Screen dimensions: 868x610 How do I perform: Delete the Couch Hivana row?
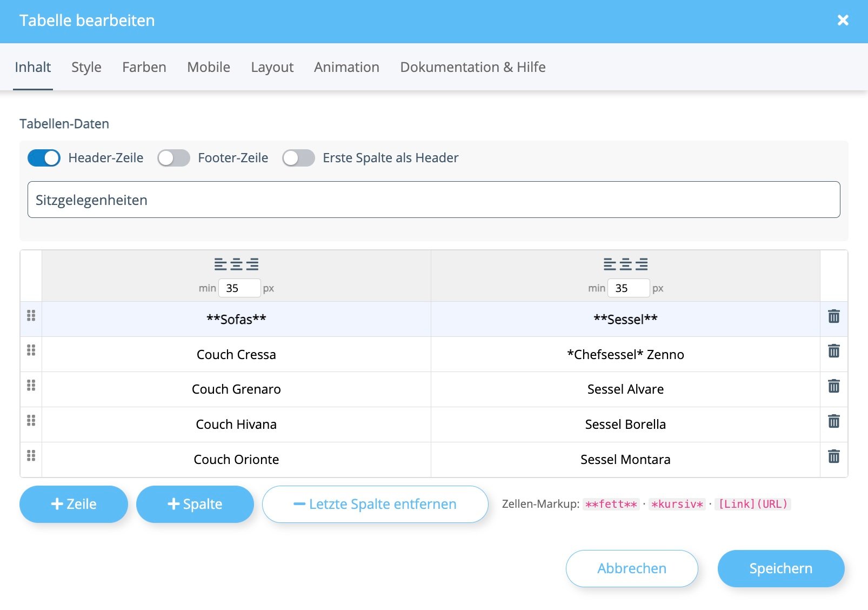point(834,421)
